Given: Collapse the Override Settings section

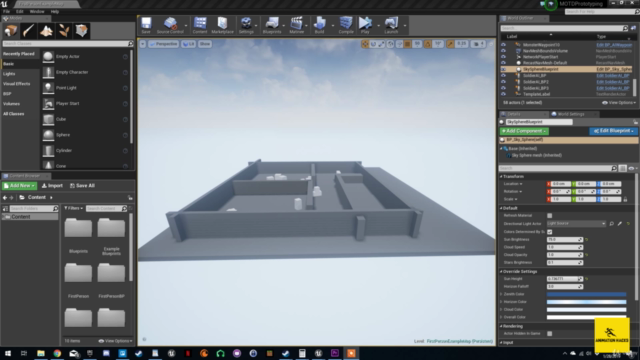Looking at the screenshot, I should (x=501, y=271).
